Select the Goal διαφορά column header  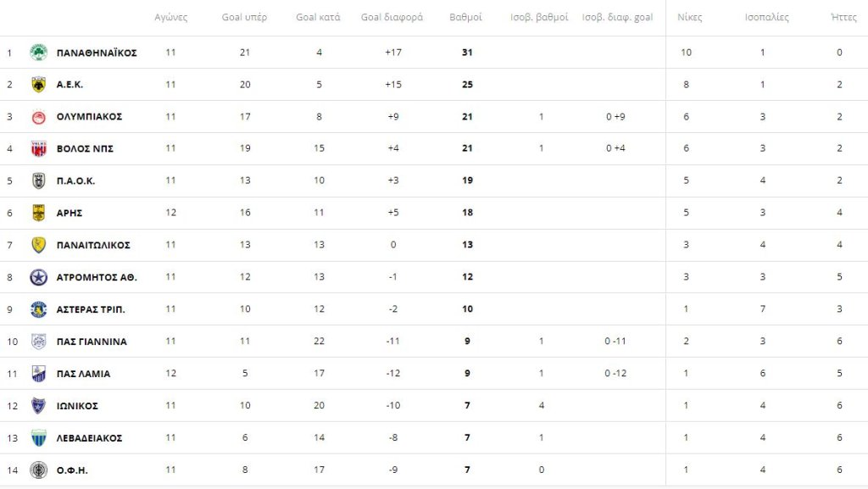pos(392,17)
